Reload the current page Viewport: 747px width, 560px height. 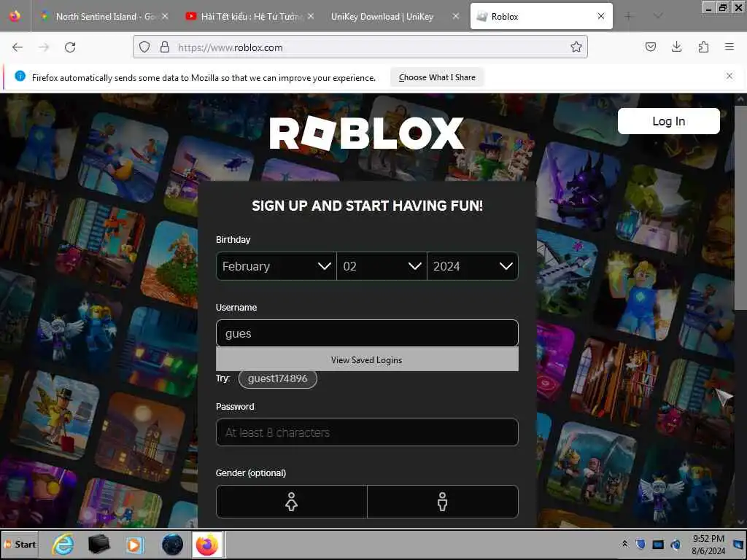point(70,47)
